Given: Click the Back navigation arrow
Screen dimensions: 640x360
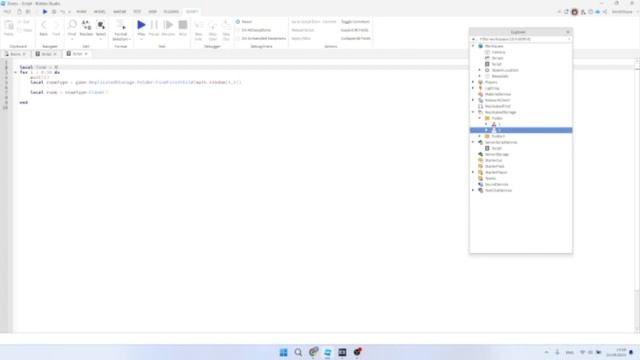Looking at the screenshot, I should (44, 25).
